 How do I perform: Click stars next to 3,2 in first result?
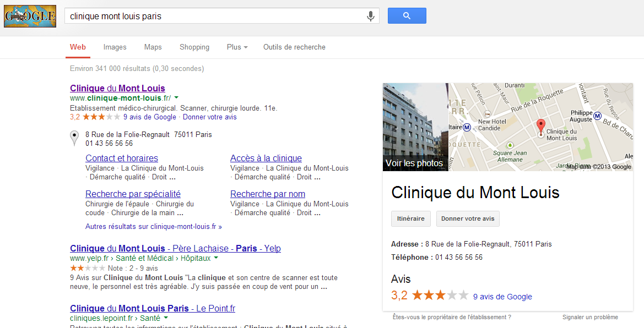(101, 117)
